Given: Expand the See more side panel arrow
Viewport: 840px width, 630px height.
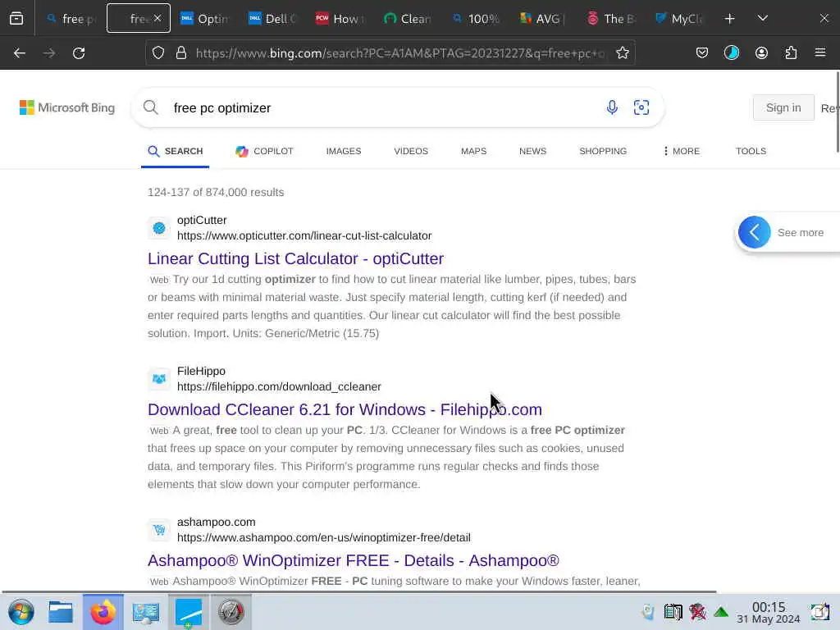Looking at the screenshot, I should pyautogui.click(x=755, y=232).
